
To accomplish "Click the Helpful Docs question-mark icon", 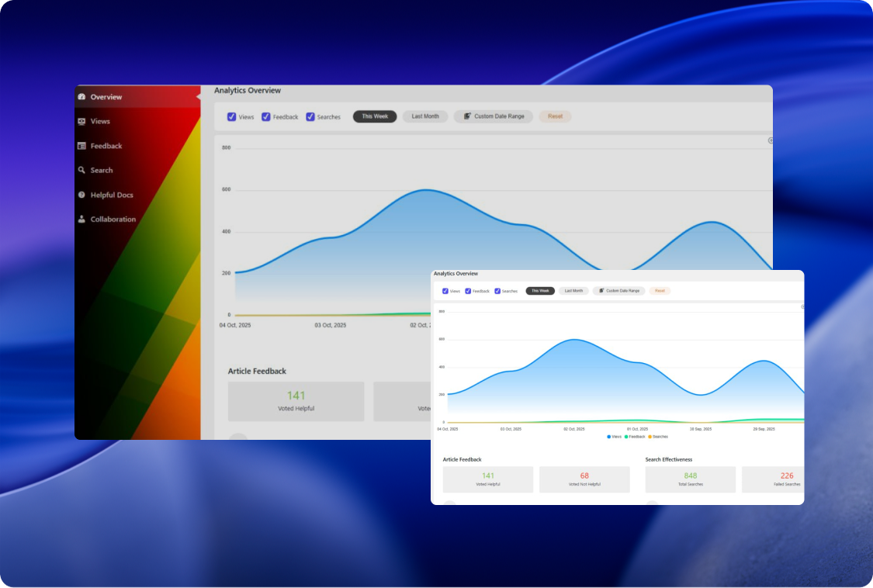I will point(81,195).
